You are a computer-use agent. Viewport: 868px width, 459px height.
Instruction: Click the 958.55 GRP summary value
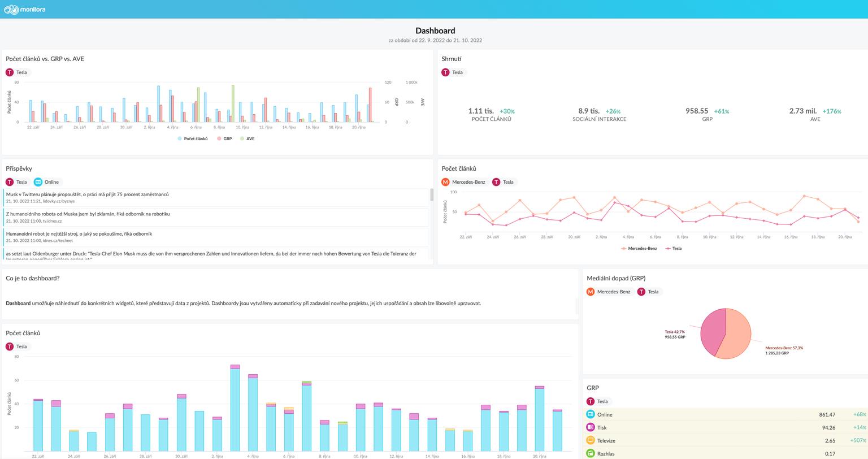click(x=697, y=111)
